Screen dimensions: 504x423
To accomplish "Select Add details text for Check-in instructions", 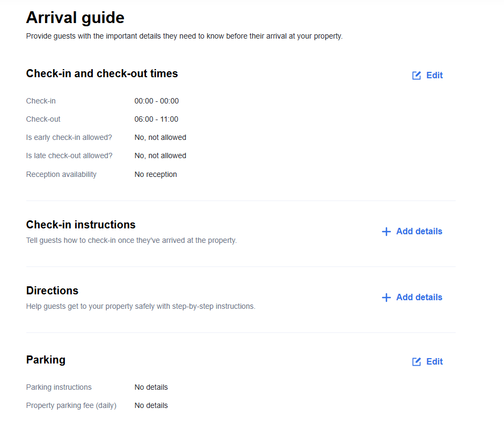I will coord(419,232).
